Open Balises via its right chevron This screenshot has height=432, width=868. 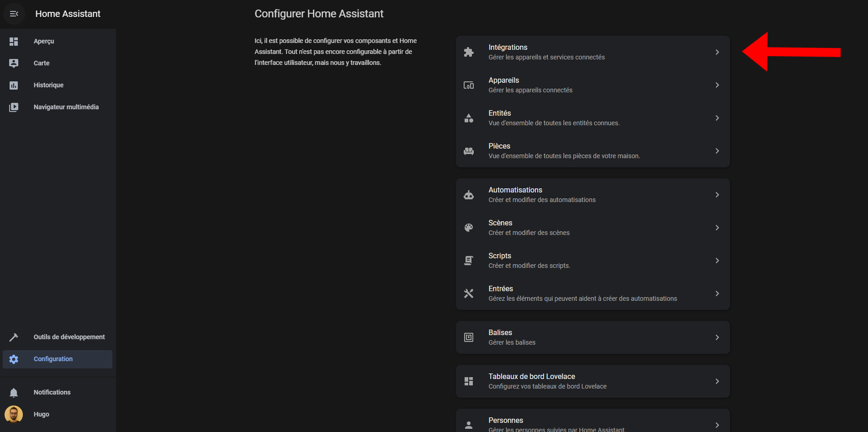pyautogui.click(x=717, y=337)
